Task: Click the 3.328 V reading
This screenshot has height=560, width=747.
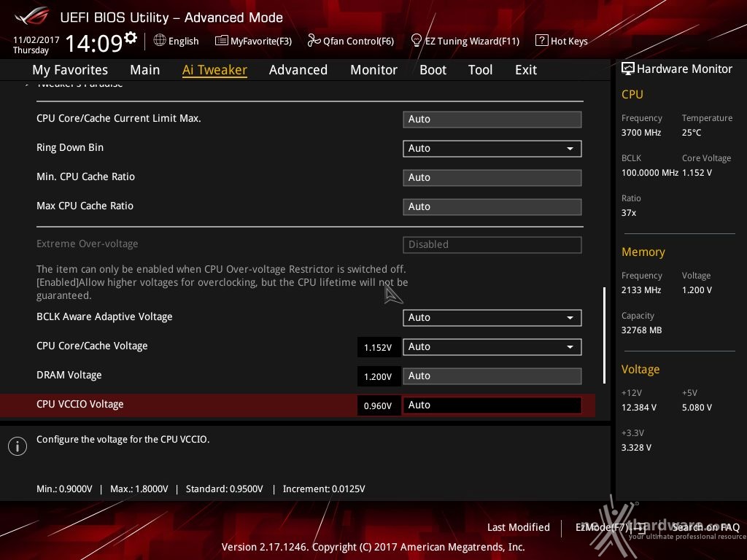Action: coord(636,448)
